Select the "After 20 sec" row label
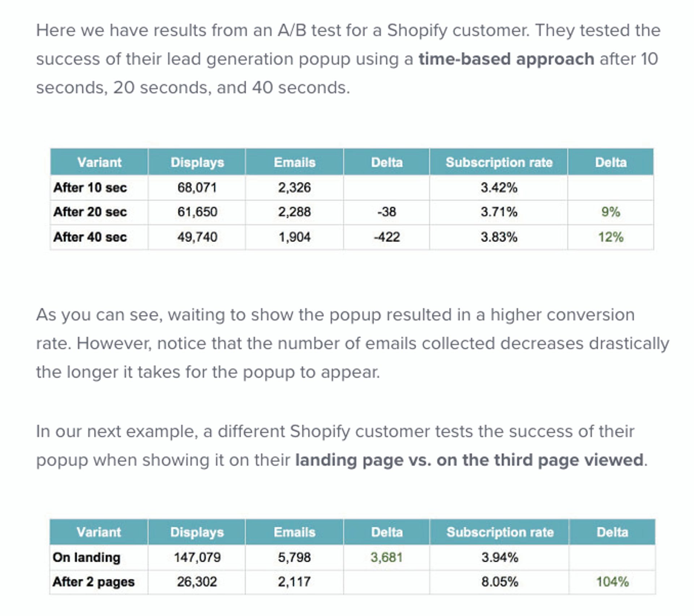 (x=90, y=212)
